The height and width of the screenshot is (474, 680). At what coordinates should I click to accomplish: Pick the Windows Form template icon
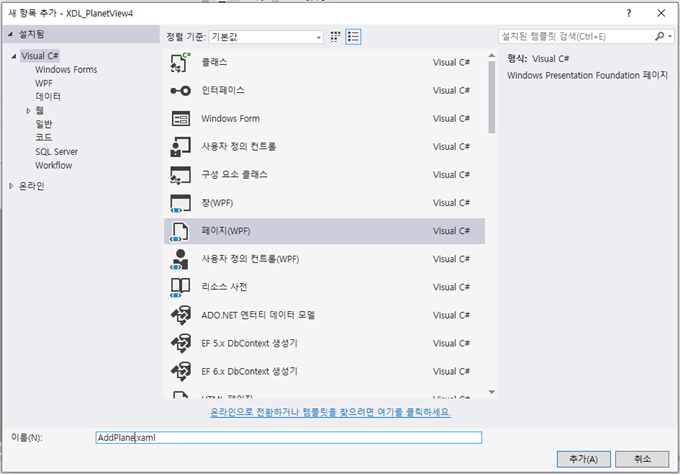(180, 119)
